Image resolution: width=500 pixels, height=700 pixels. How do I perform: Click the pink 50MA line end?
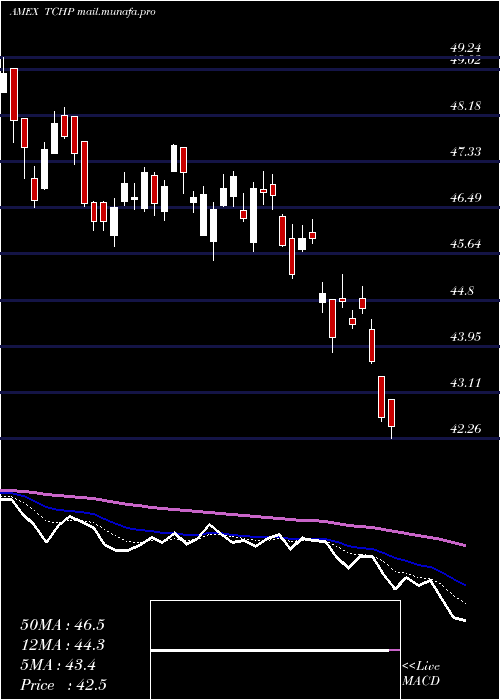pyautogui.click(x=464, y=545)
